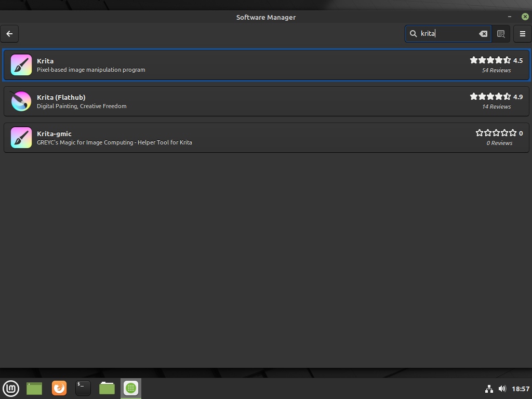
Task: Select the Krita-gmic result title
Action: (54, 134)
